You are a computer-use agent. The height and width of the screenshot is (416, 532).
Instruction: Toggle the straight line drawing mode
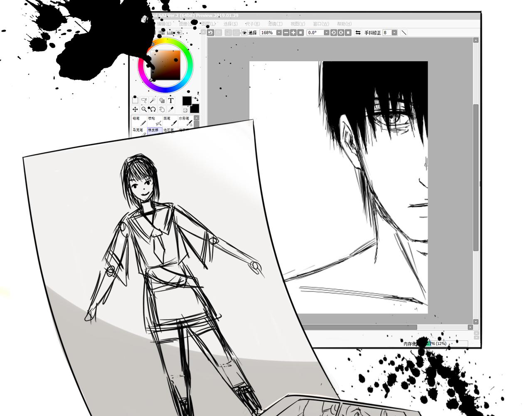pos(404,32)
